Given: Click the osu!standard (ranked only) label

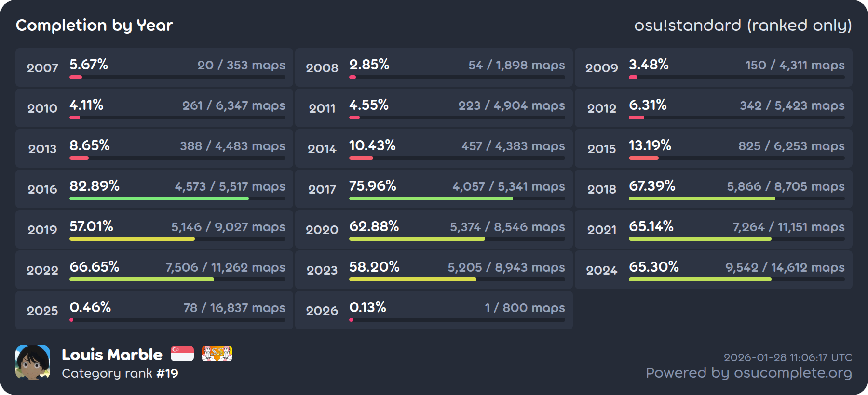Looking at the screenshot, I should (x=743, y=25).
